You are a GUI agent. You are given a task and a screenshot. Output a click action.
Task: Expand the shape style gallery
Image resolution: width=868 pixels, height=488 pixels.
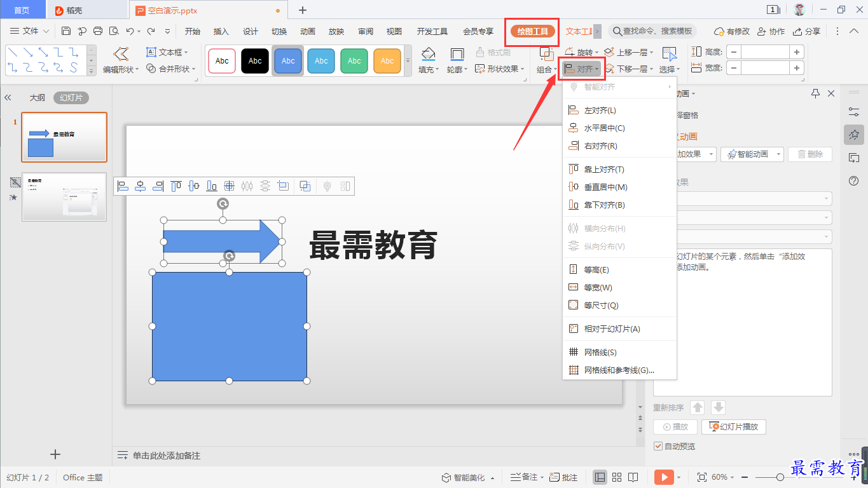tap(408, 61)
